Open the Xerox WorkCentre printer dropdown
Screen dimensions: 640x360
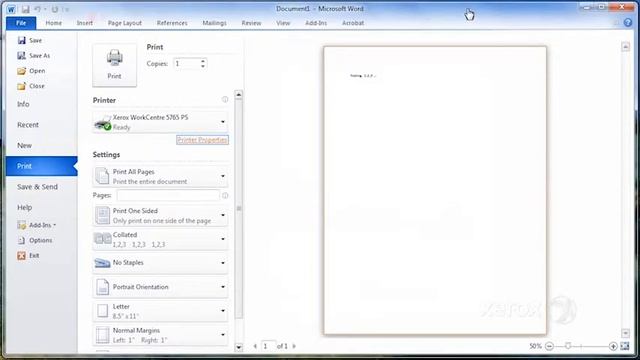tap(160, 122)
